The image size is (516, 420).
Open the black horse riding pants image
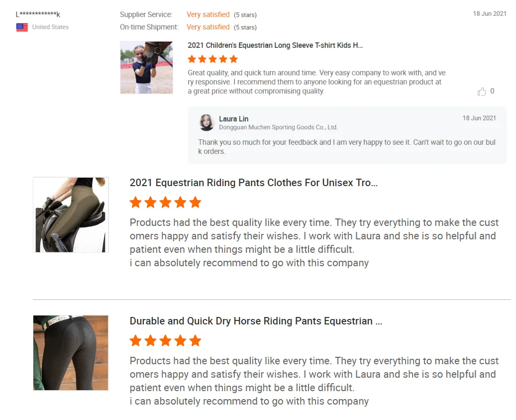[71, 353]
